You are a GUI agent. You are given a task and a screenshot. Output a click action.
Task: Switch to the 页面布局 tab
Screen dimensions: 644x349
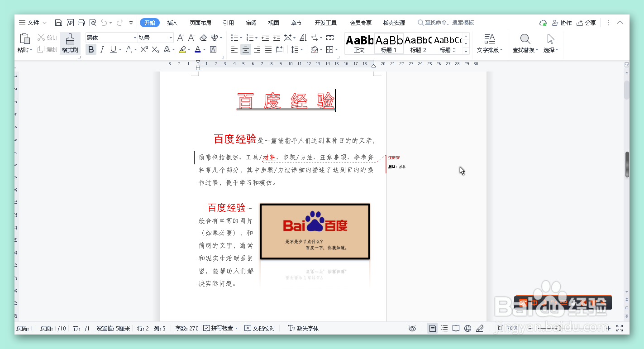click(x=200, y=23)
